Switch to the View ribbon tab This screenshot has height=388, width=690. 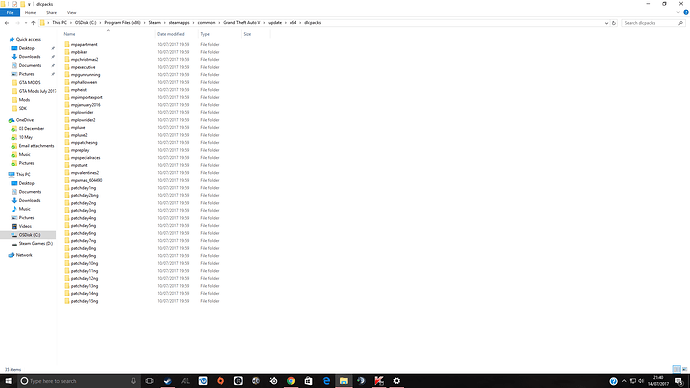pos(71,13)
